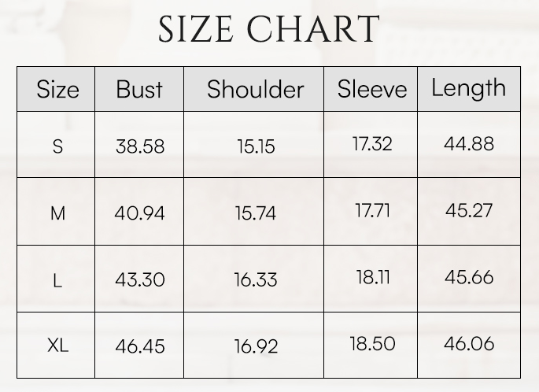539x392 pixels.
Task: Select length value 46.06
Action: pyautogui.click(x=469, y=343)
